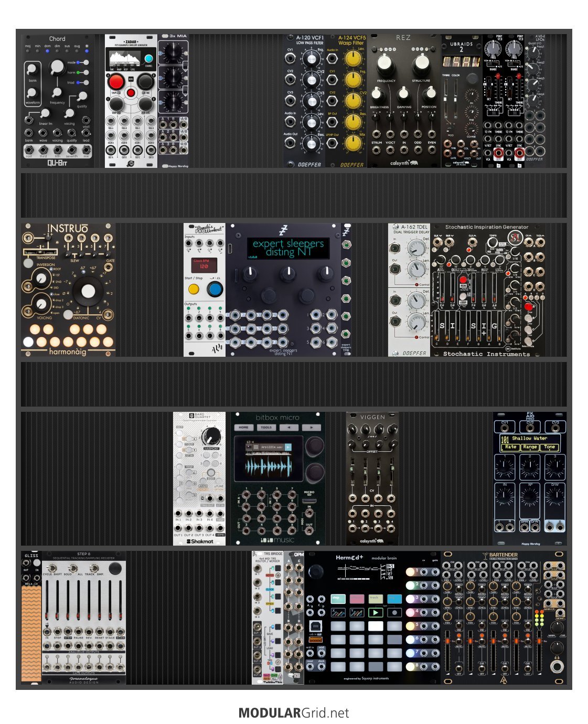
Task: Turn the Bard Quartet Harmony knob
Action: pos(211,436)
